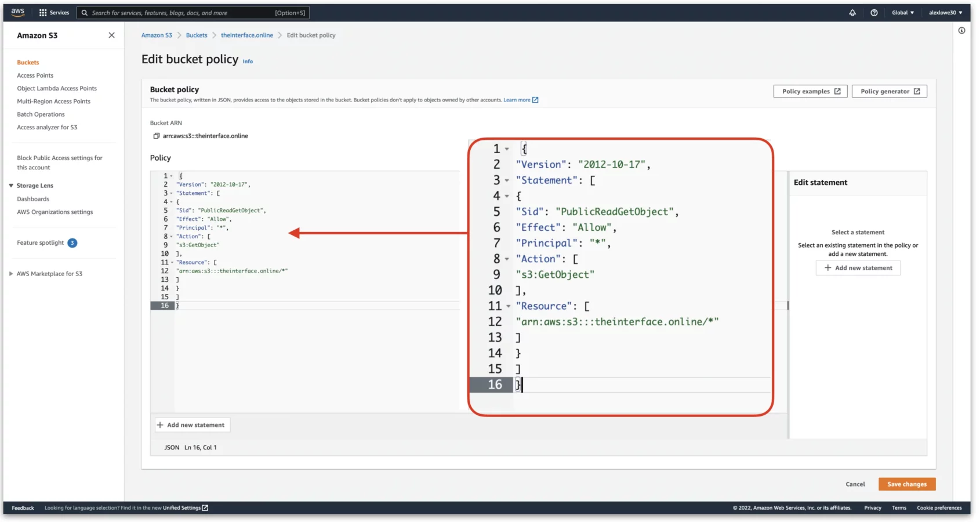Click the AWS logo home icon

click(x=18, y=12)
